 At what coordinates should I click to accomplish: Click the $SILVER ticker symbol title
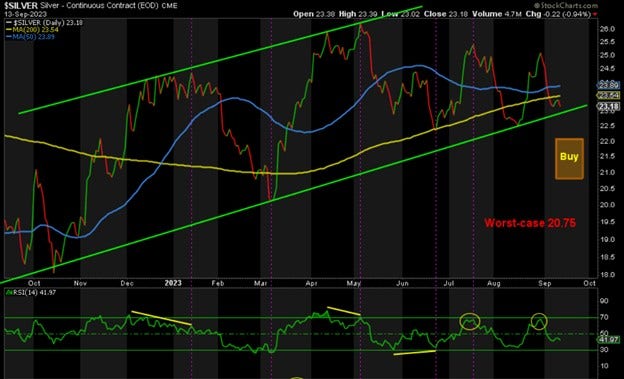pyautogui.click(x=21, y=6)
